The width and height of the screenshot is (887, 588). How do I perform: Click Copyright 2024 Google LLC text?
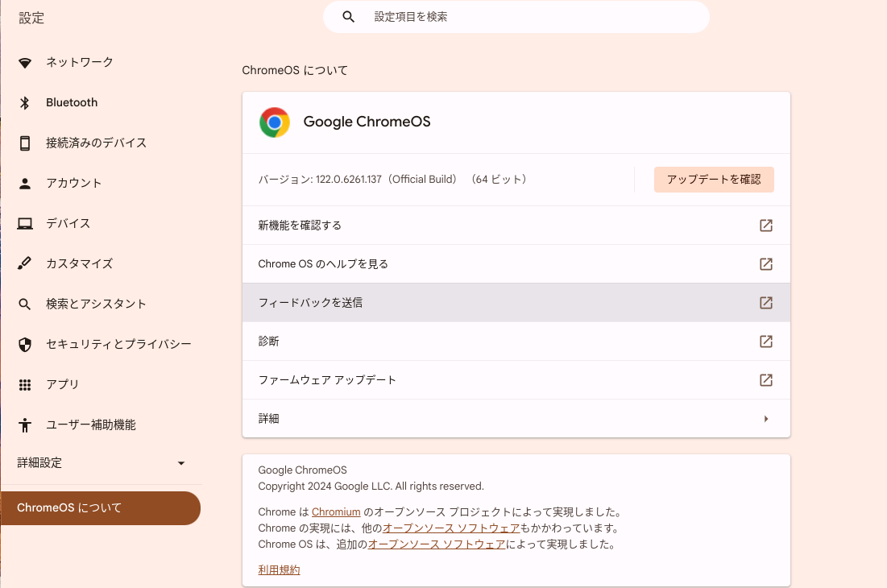[x=371, y=487]
